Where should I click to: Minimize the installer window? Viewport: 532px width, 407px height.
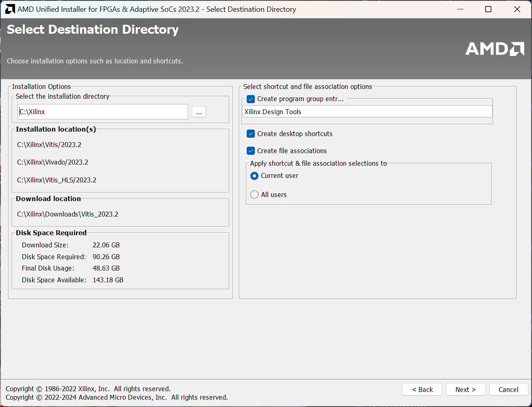pos(460,9)
